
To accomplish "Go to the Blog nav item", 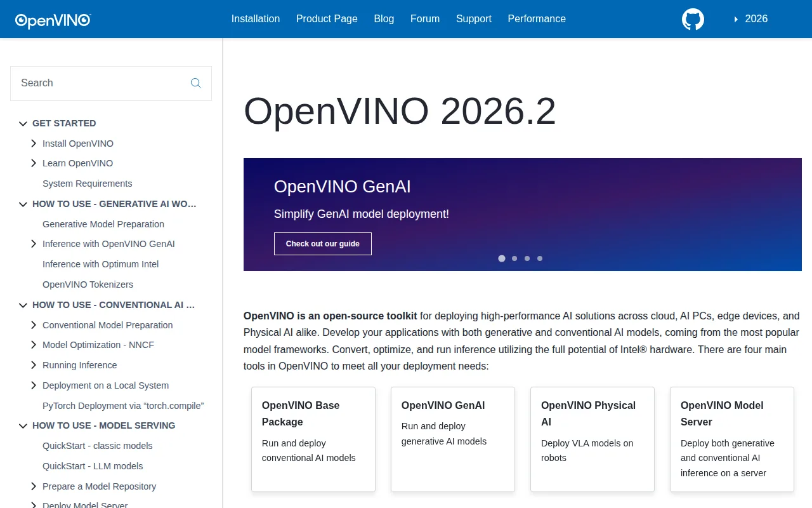I will (384, 19).
